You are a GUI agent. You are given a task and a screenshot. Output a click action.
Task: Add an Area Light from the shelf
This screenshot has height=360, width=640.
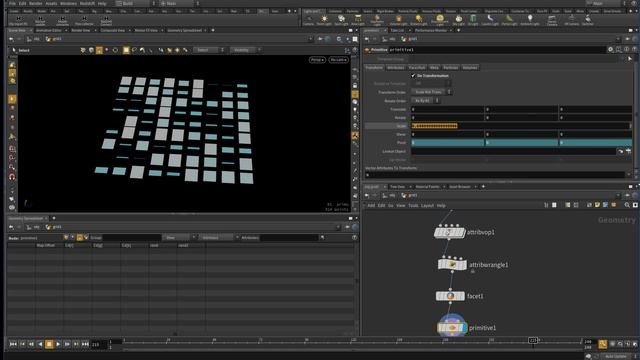358,20
